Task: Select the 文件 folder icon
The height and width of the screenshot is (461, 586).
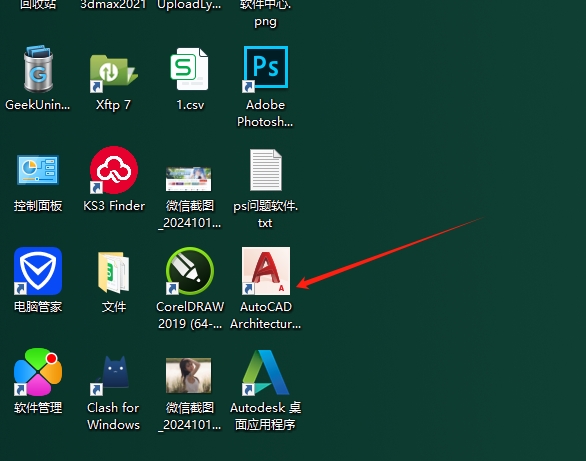Action: point(114,272)
